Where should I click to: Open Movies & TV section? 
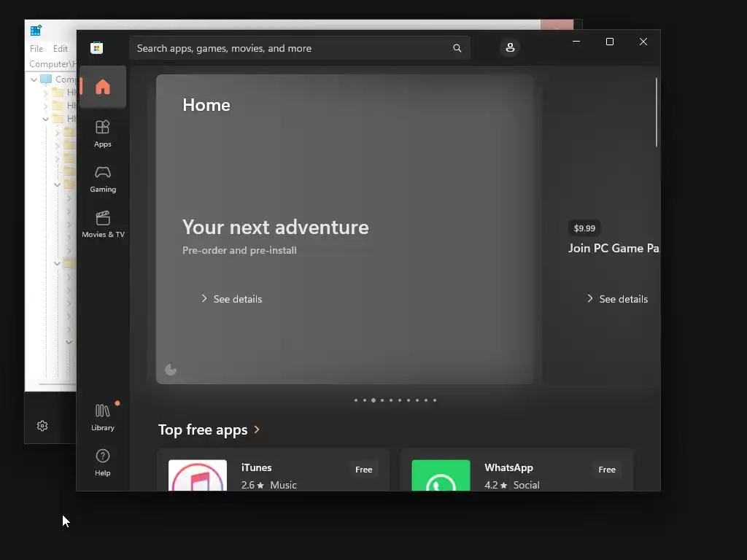pos(103,225)
